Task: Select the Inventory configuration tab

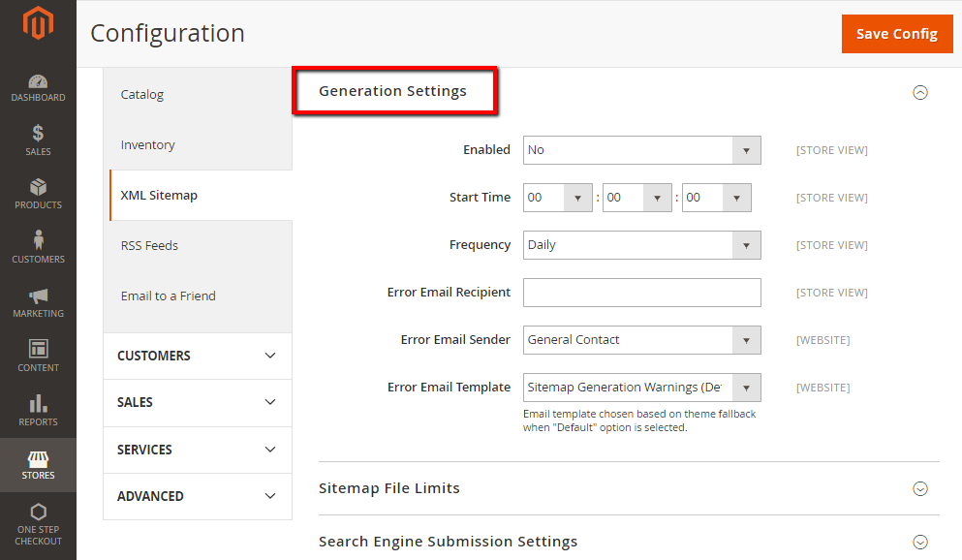Action: (x=147, y=145)
